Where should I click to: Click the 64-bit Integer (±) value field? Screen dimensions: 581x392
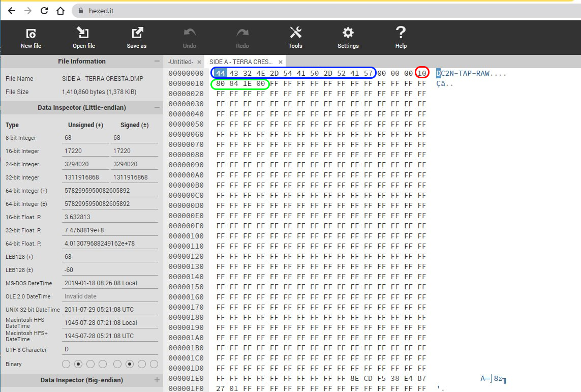[110, 204]
